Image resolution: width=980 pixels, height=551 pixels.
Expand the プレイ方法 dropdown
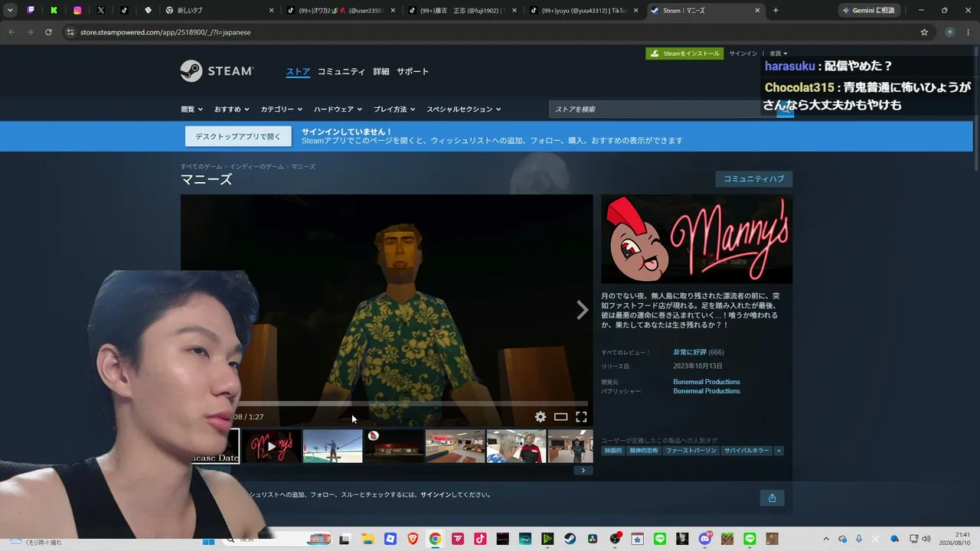tap(394, 109)
